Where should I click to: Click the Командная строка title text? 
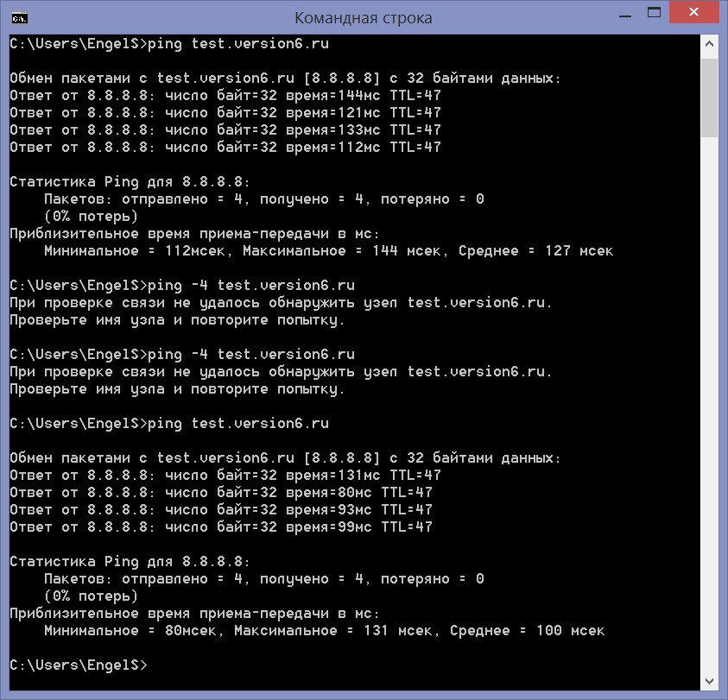point(363,18)
